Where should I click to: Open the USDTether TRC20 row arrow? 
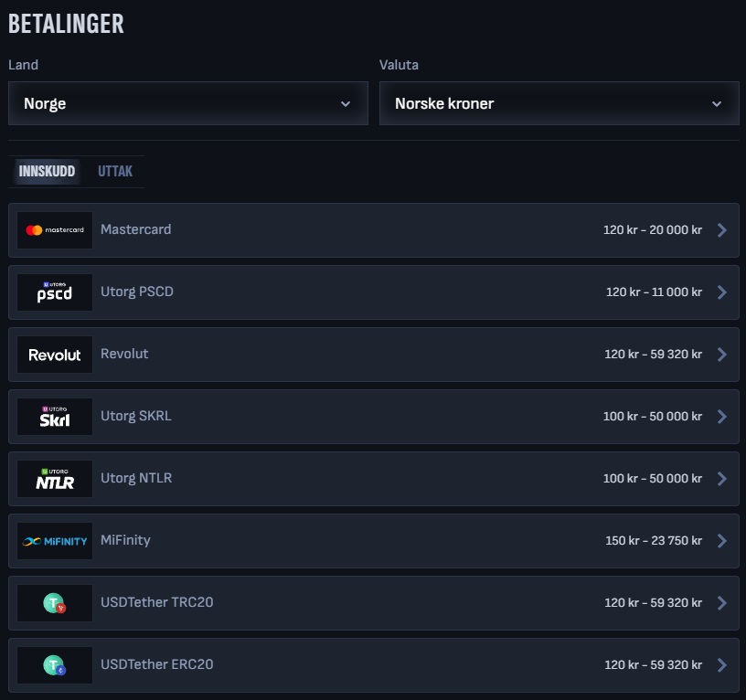[722, 603]
